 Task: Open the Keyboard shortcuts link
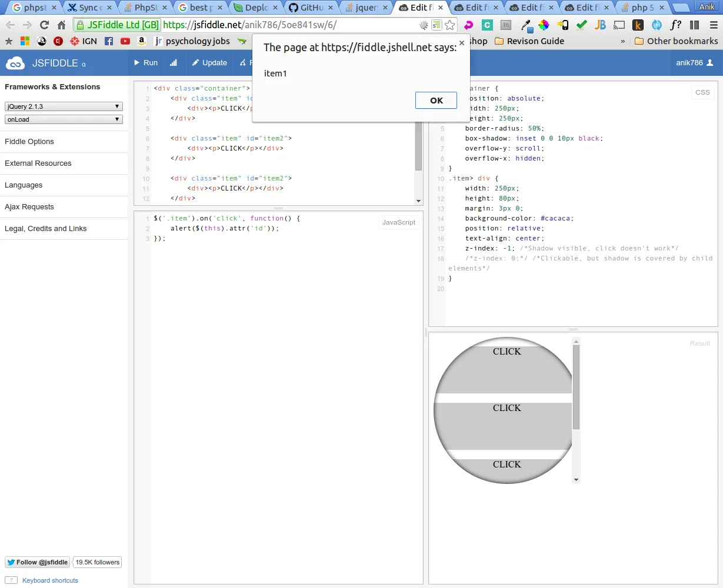click(x=50, y=580)
